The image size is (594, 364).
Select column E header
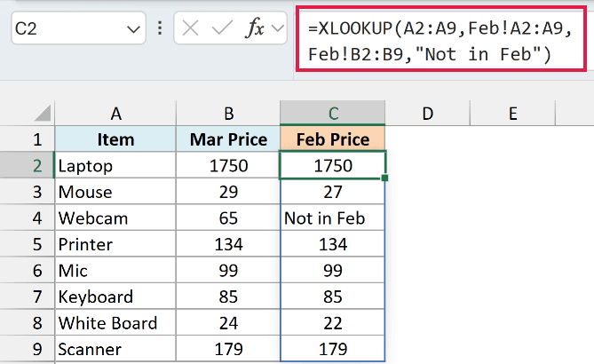pyautogui.click(x=512, y=114)
